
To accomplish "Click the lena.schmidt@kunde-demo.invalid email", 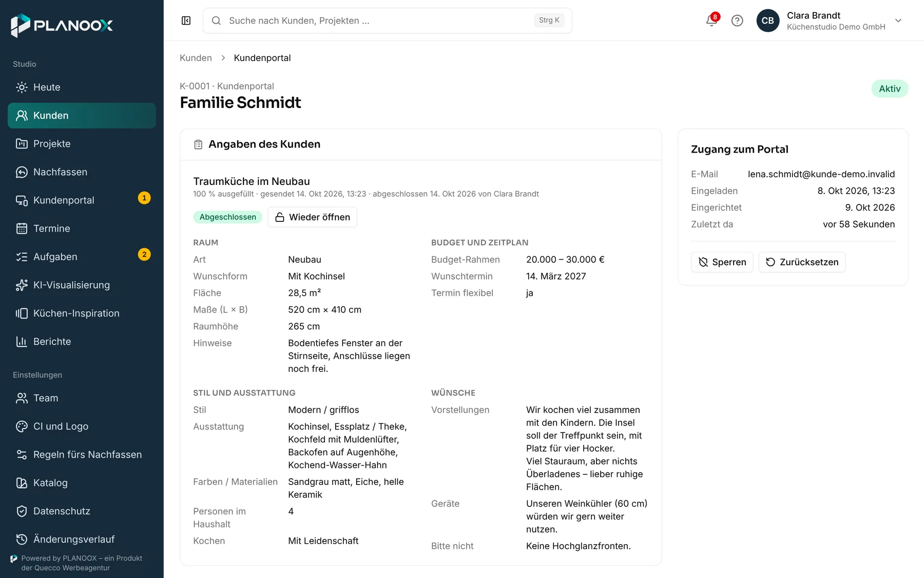I will (821, 174).
